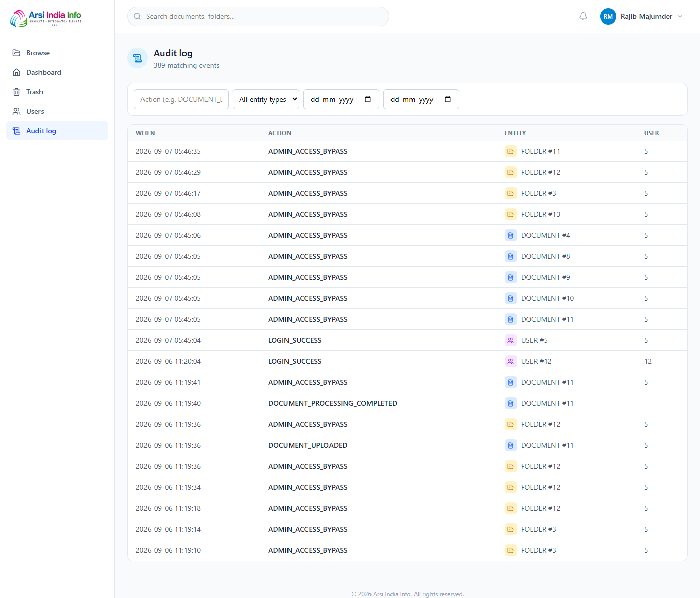Click the notification bell icon
700x598 pixels.
583,16
